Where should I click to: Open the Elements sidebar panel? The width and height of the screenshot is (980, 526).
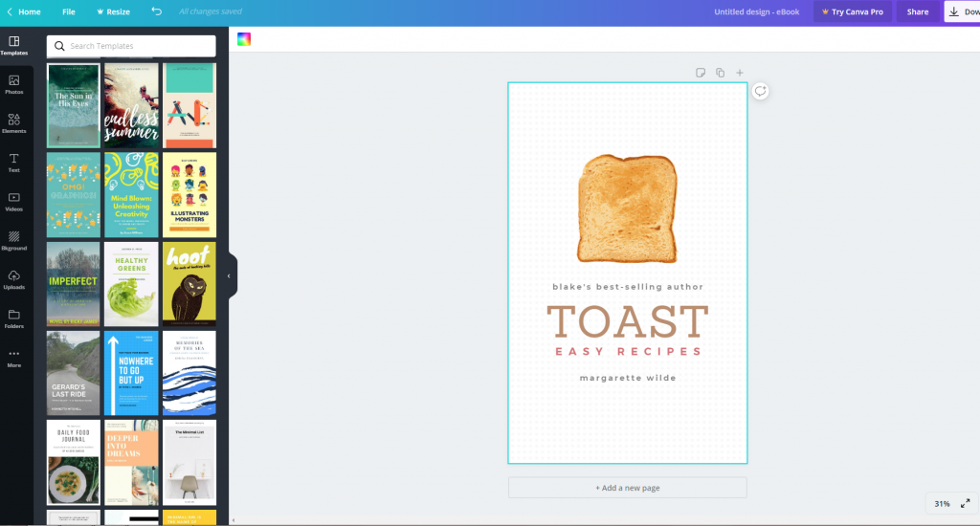(x=13, y=123)
